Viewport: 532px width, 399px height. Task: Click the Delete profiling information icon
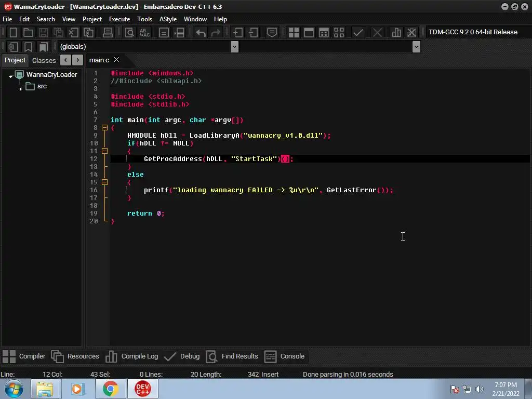pos(411,33)
